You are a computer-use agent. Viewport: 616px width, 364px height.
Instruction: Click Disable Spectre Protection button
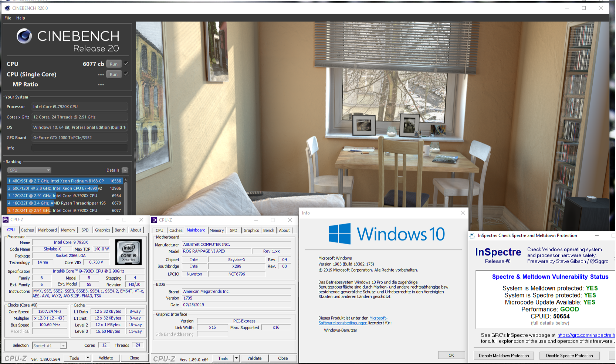(x=569, y=356)
